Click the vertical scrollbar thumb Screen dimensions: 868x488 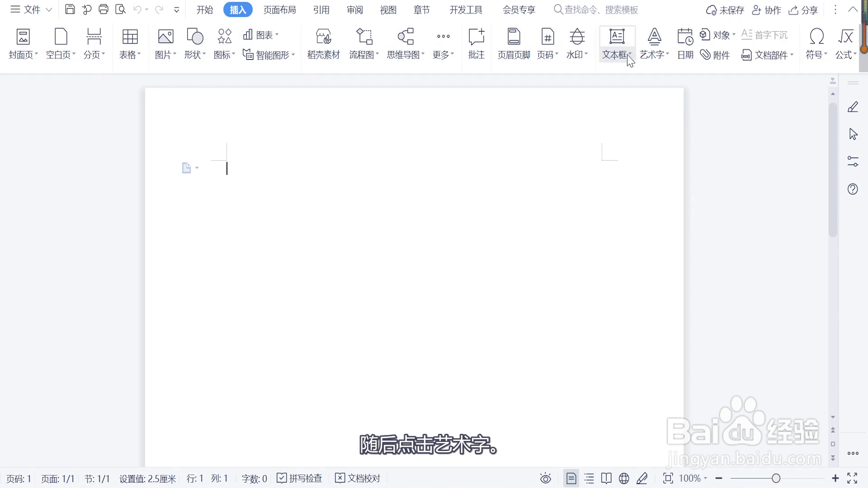tap(833, 170)
